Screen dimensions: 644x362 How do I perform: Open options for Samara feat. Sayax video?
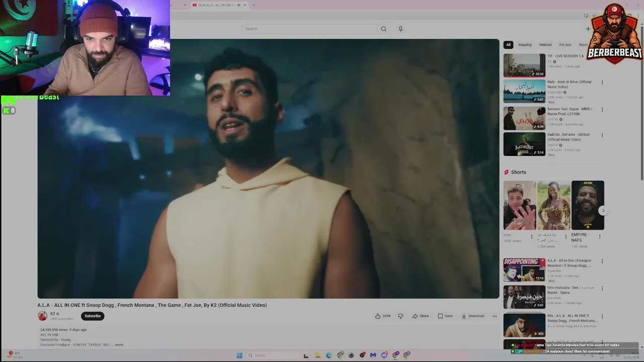(602, 110)
